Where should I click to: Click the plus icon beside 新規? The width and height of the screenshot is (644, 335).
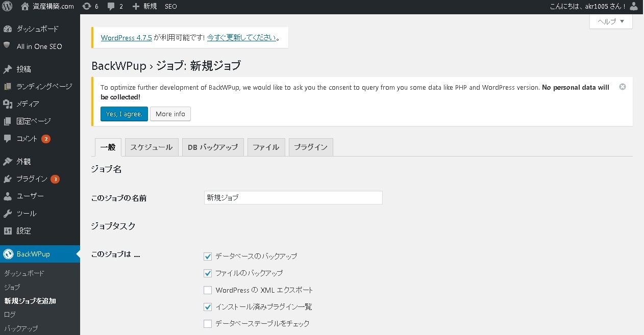[136, 7]
